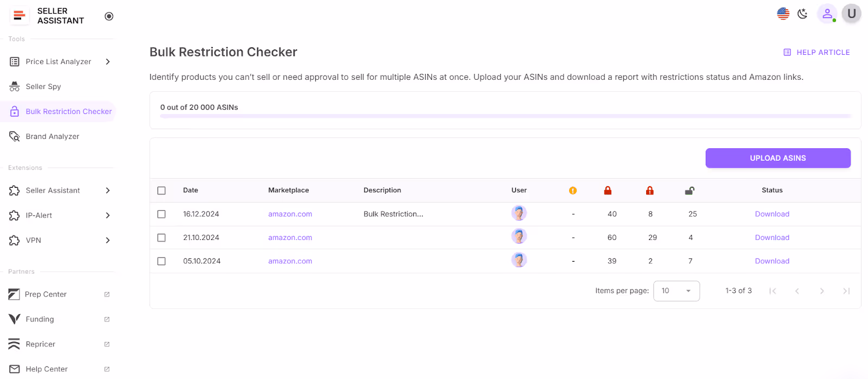Switch to dark mode moon icon

click(x=802, y=14)
